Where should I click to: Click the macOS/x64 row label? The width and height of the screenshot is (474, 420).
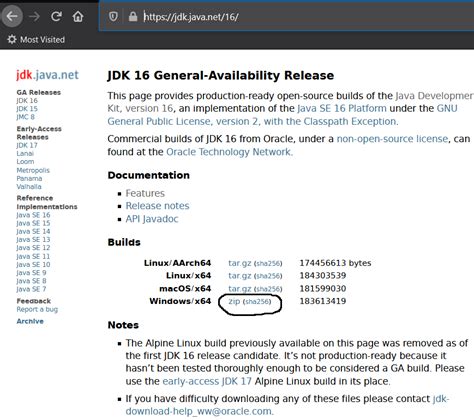pyautogui.click(x=185, y=288)
